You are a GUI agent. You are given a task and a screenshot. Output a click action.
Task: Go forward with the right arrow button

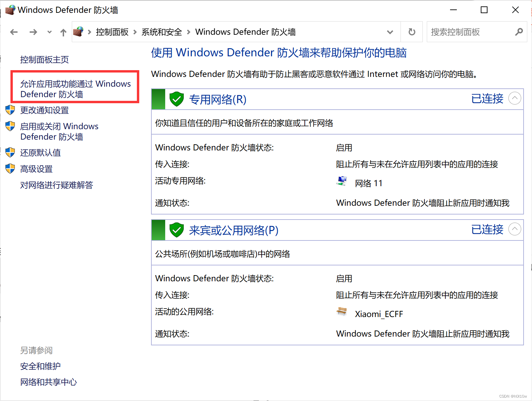click(33, 32)
